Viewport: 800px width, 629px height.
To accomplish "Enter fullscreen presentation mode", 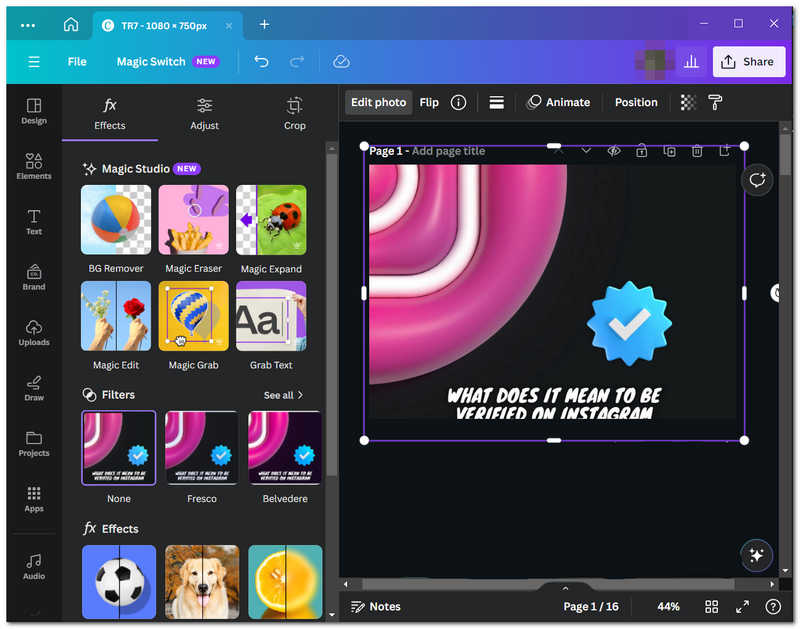I will [x=742, y=607].
